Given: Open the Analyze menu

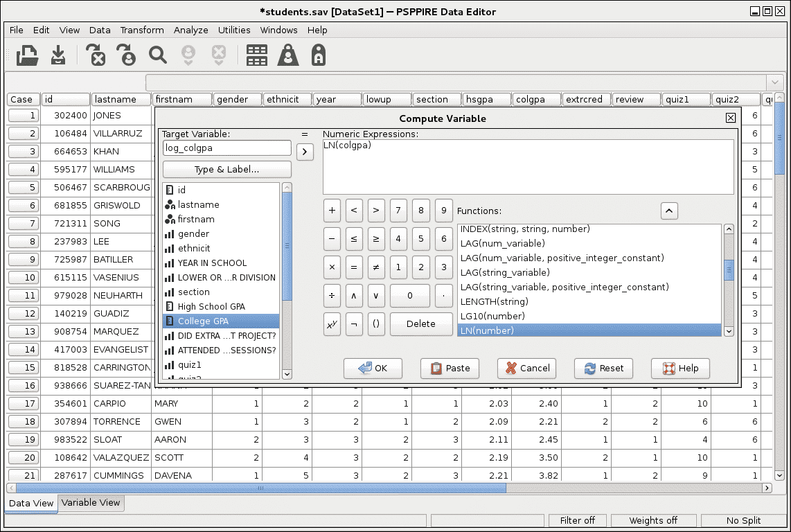Looking at the screenshot, I should point(190,30).
